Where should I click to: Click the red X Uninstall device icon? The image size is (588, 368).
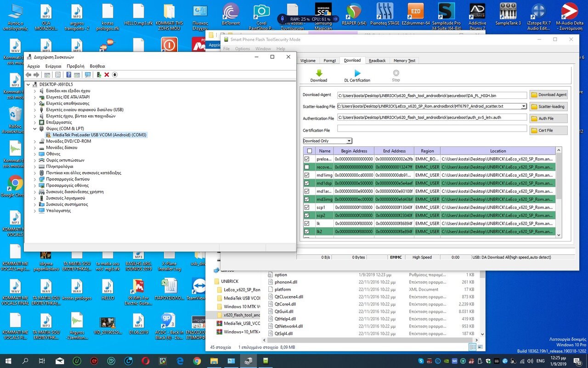tap(107, 75)
